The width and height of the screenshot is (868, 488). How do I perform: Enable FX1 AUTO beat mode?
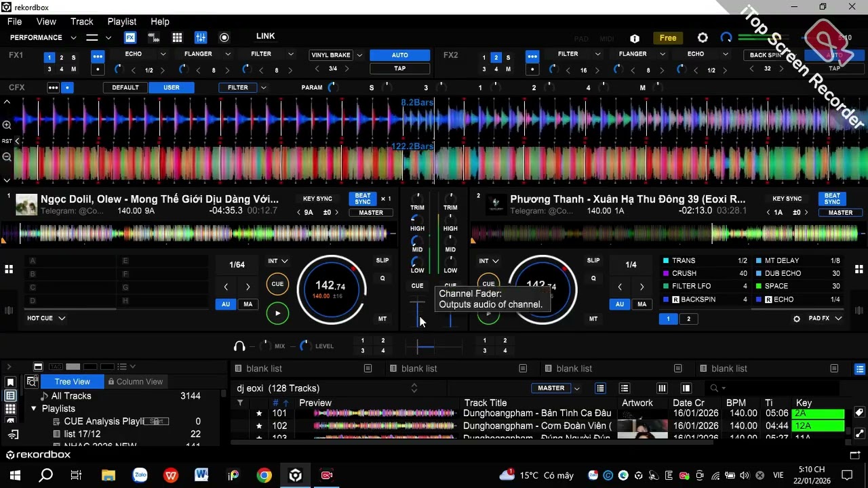[x=400, y=55]
